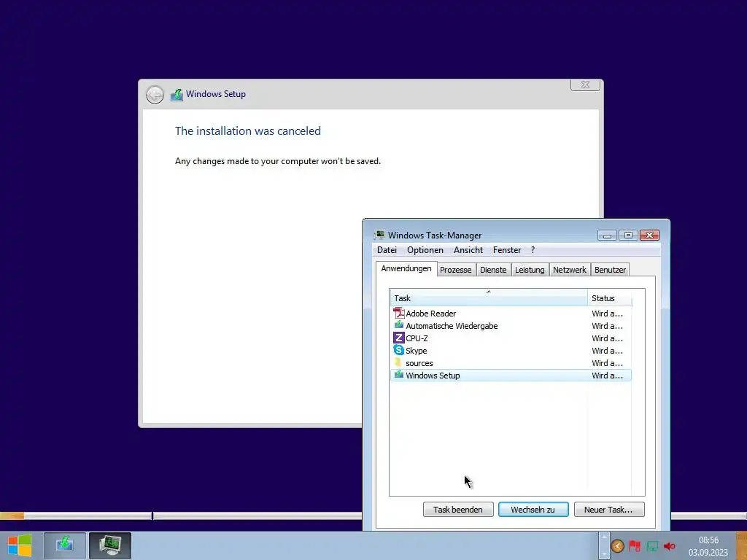Open the ? help menu
747x560 pixels.
pyautogui.click(x=533, y=250)
